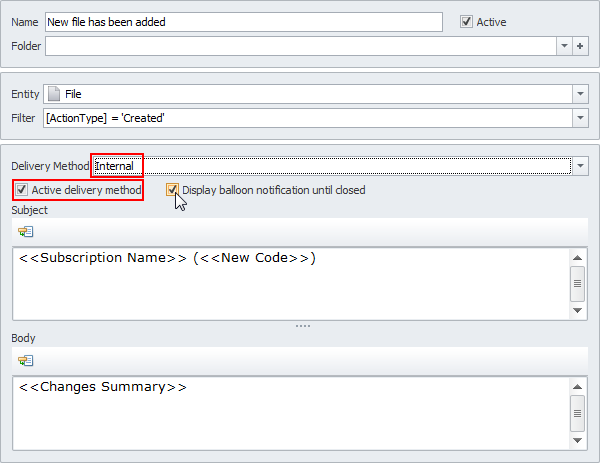Toggle the Active delivery method checkbox
Viewport: 600px width, 463px height.
[21, 190]
